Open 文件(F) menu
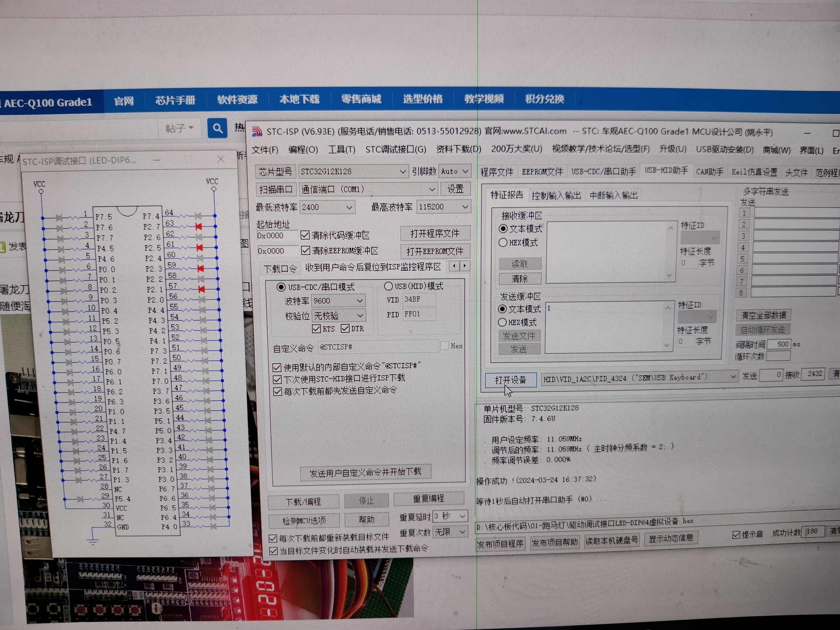Screen dimensions: 840x630 (265, 150)
